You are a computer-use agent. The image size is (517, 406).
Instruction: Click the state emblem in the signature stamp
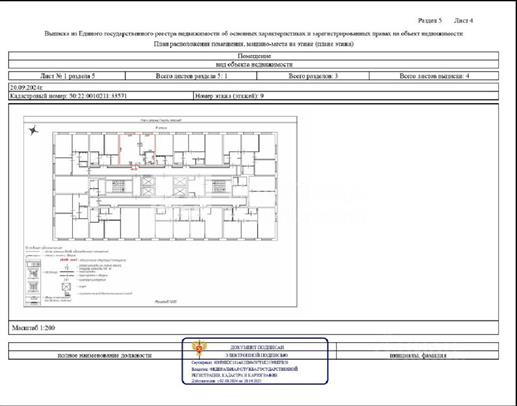199,348
